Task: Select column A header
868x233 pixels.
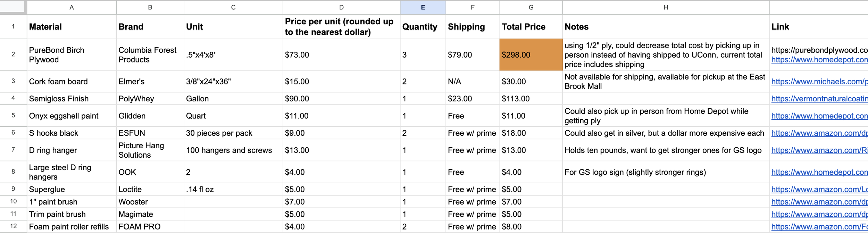Action: [72, 7]
